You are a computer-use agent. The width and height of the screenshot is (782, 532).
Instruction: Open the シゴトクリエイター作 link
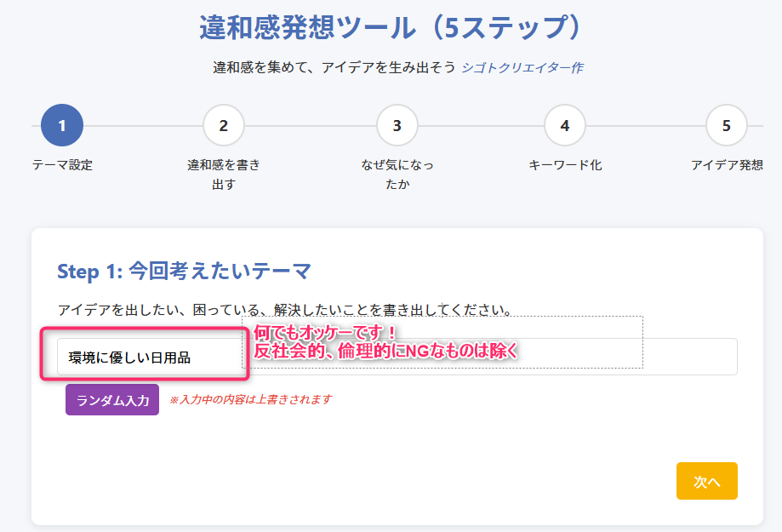(522, 68)
